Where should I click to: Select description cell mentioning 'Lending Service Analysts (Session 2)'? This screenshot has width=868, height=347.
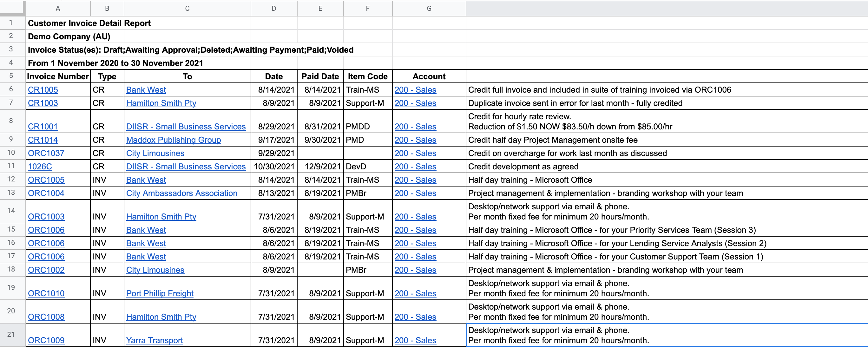tap(667, 243)
